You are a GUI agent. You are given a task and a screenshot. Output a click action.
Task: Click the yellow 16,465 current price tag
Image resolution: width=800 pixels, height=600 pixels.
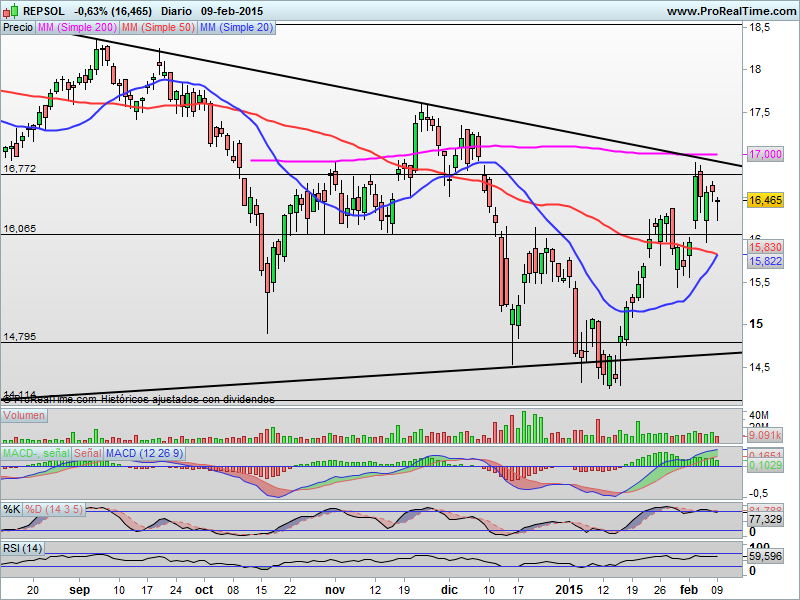coord(765,200)
